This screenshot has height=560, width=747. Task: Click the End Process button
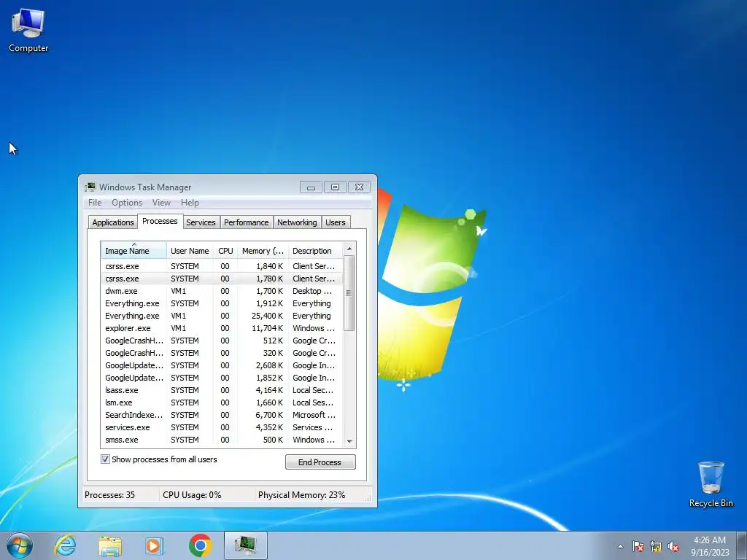pyautogui.click(x=320, y=462)
